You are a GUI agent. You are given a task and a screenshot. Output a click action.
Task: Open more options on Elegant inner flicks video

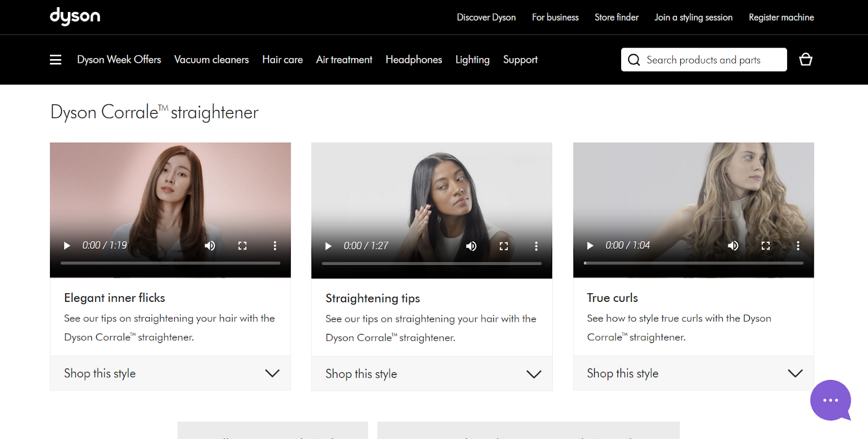[x=275, y=246]
